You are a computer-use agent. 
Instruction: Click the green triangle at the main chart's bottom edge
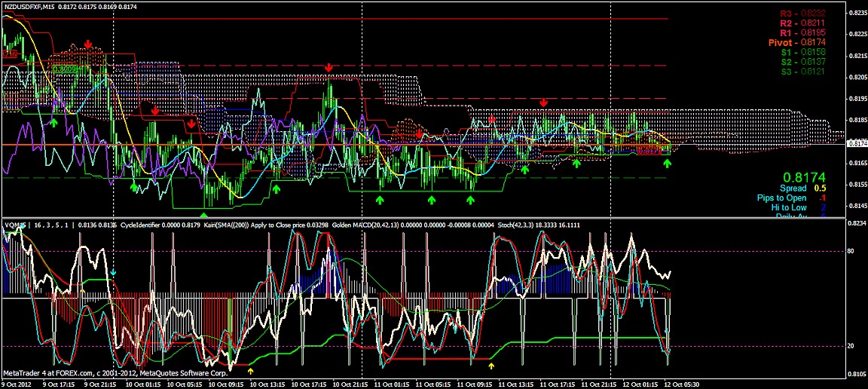(x=203, y=216)
